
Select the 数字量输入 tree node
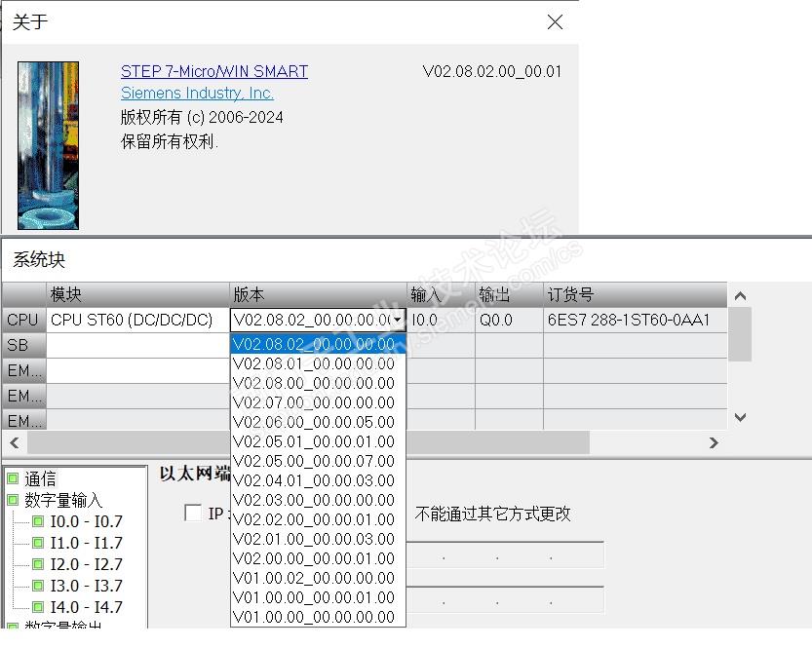tap(63, 500)
